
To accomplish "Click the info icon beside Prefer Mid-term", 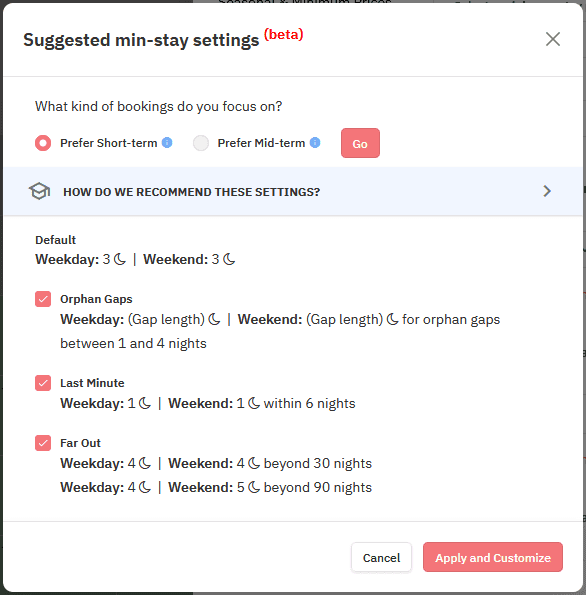I will pyautogui.click(x=315, y=143).
